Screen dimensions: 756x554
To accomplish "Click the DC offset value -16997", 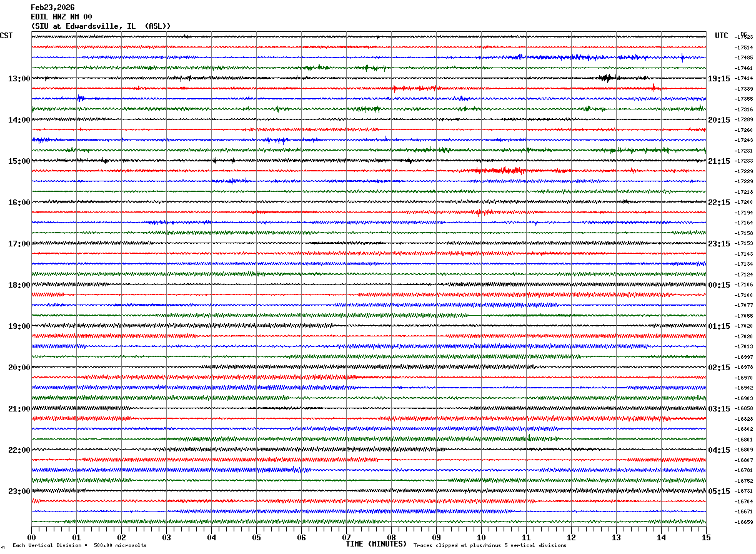I will pyautogui.click(x=744, y=358).
